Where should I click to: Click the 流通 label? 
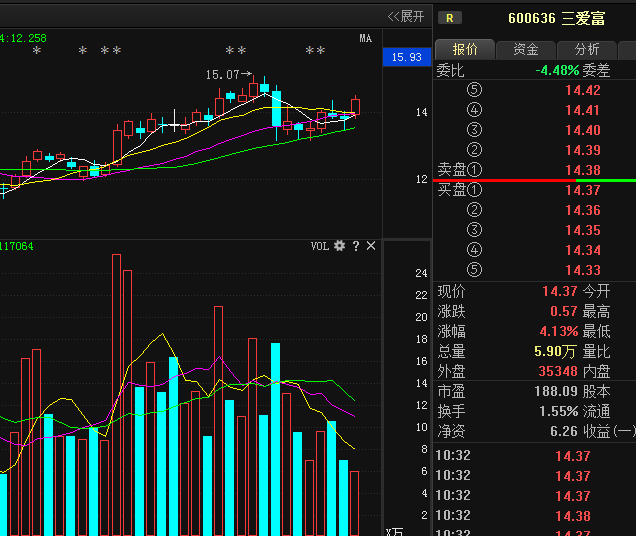point(596,411)
